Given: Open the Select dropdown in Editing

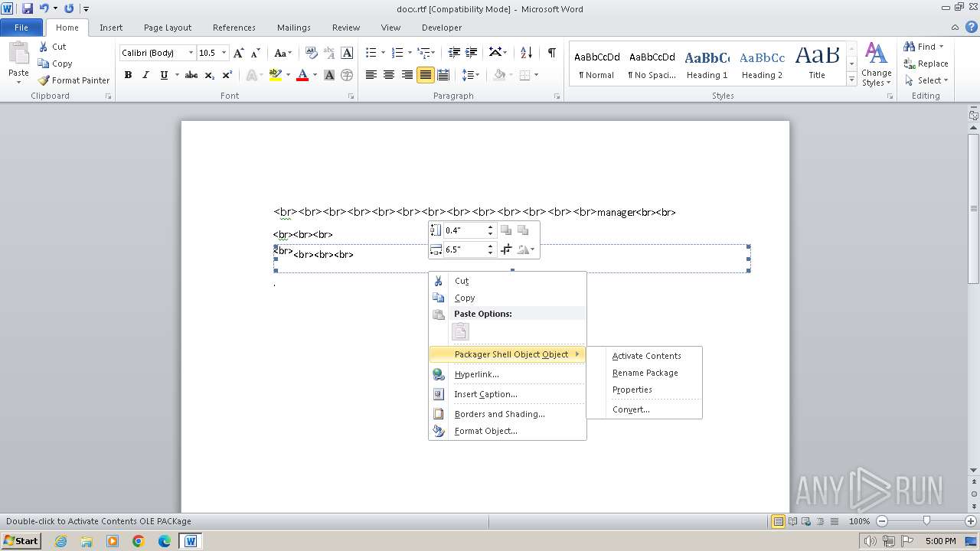Looking at the screenshot, I should 926,80.
